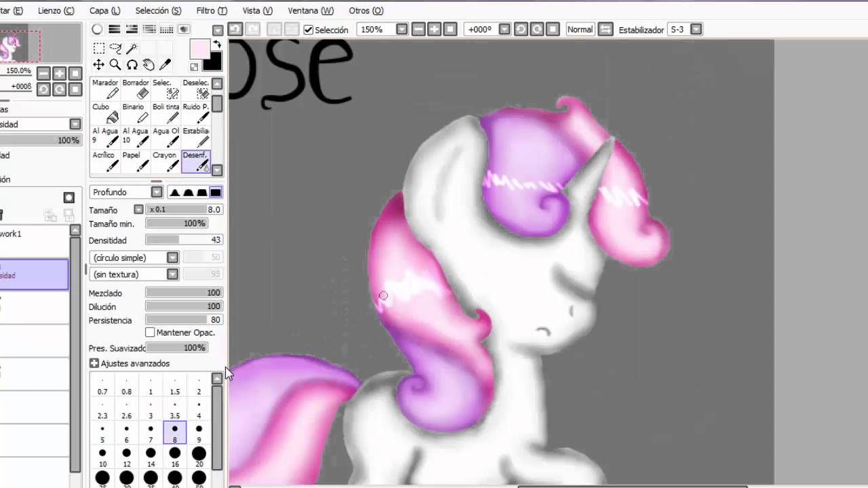Choose the Ruido P. brush

tap(195, 113)
